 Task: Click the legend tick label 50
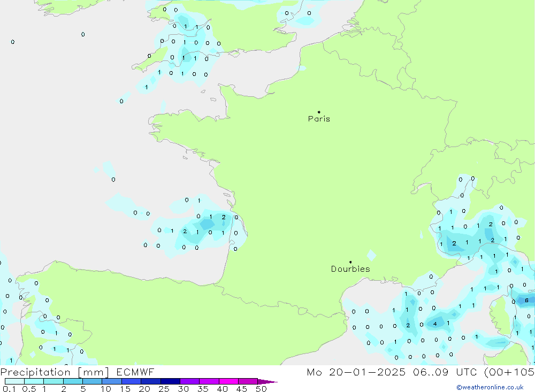(261, 389)
